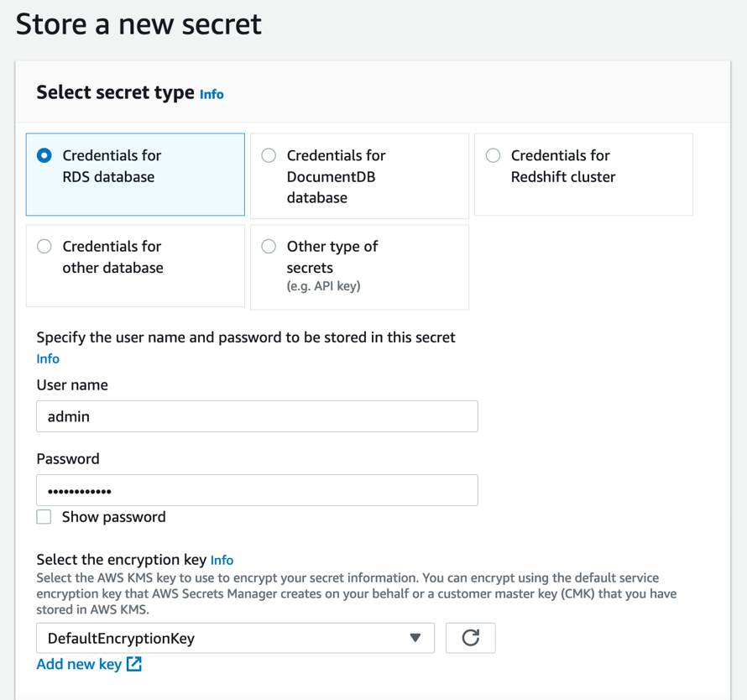This screenshot has height=700, width=747.
Task: Click inside the User name input field
Action: coord(257,415)
